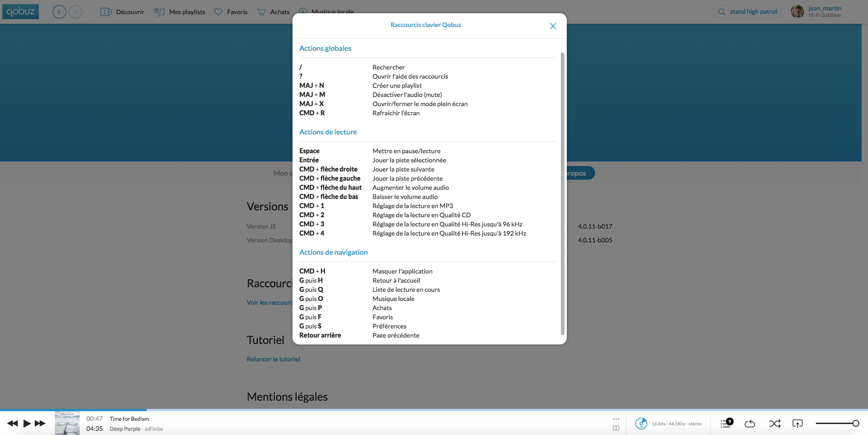Click the playback progress bar
868x435 pixels.
[434, 410]
